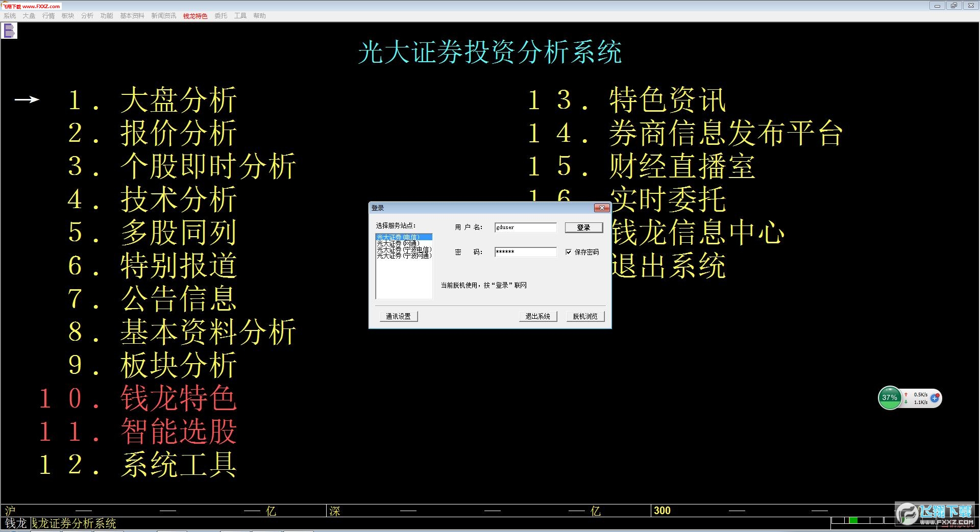The image size is (980, 532).
Task: Open the 帮助 menu
Action: [260, 16]
